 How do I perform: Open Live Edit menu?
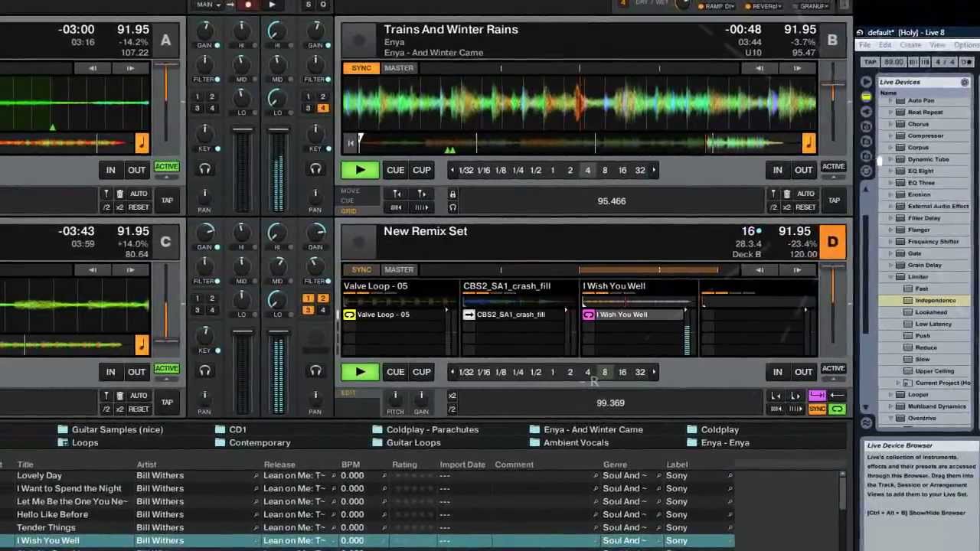click(x=884, y=45)
